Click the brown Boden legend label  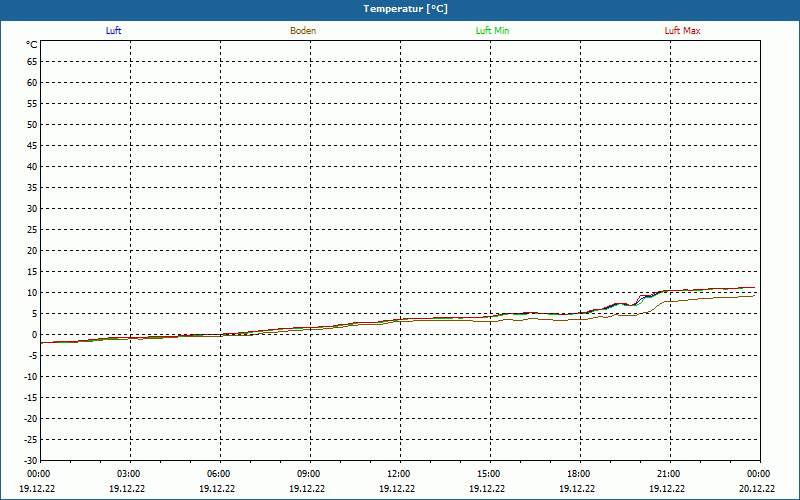[303, 31]
